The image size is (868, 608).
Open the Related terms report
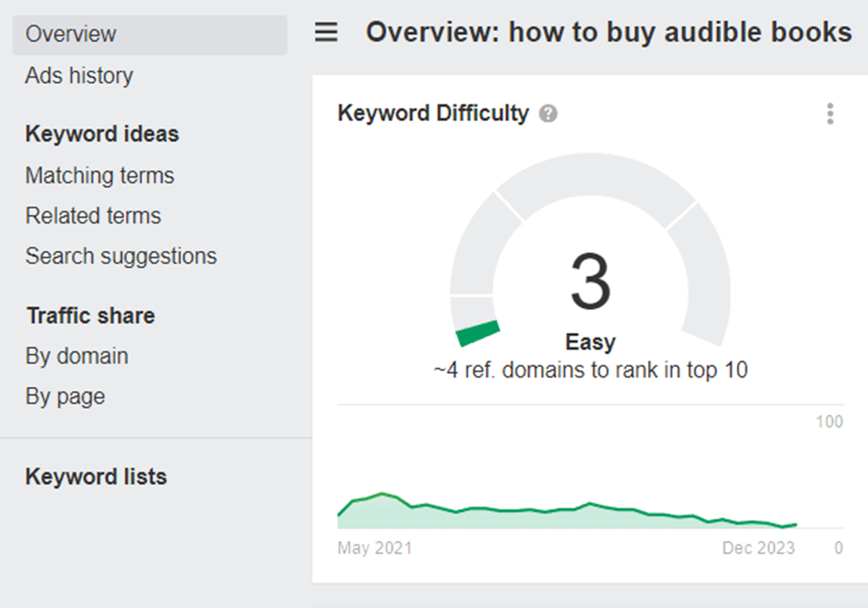(x=93, y=215)
